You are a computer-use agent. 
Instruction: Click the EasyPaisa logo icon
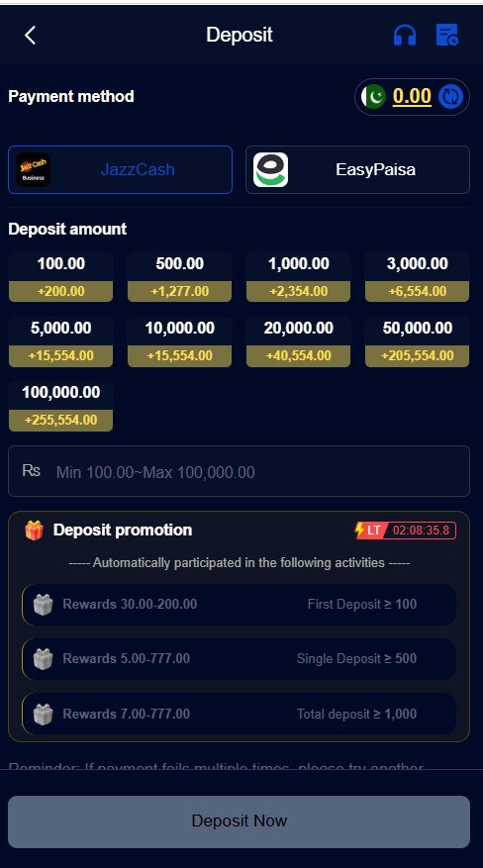(270, 170)
